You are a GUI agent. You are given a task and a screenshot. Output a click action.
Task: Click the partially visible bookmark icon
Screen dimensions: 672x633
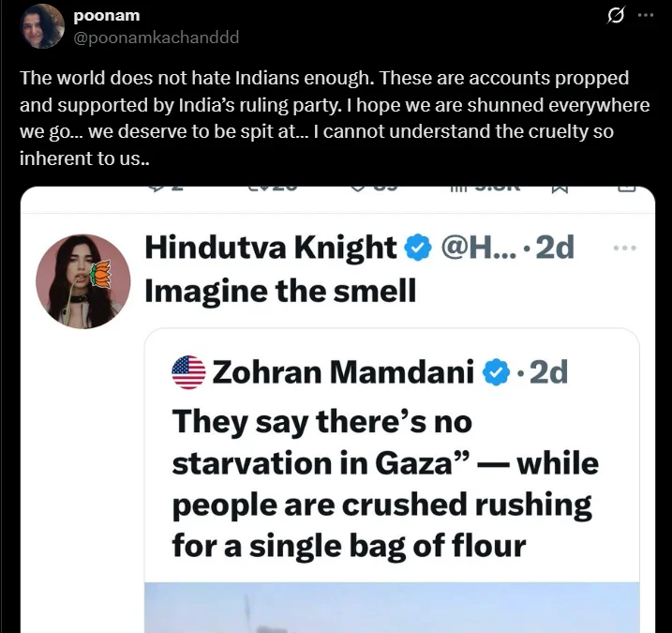(560, 188)
